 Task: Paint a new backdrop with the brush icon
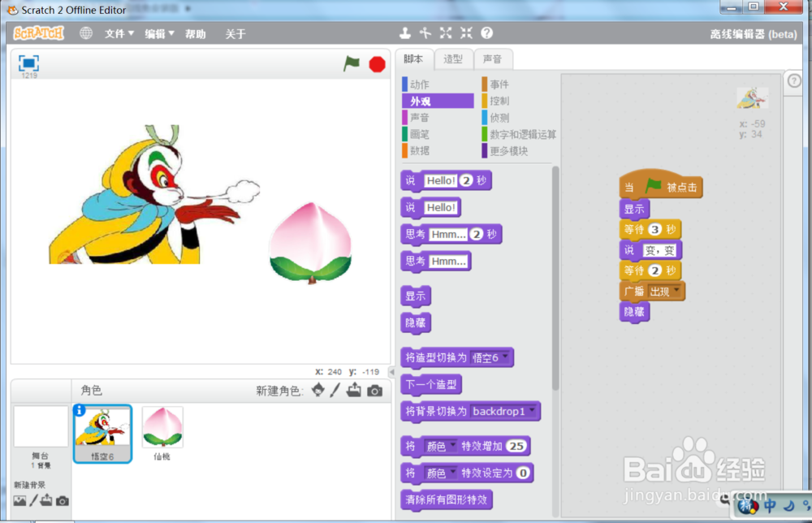pos(32,501)
